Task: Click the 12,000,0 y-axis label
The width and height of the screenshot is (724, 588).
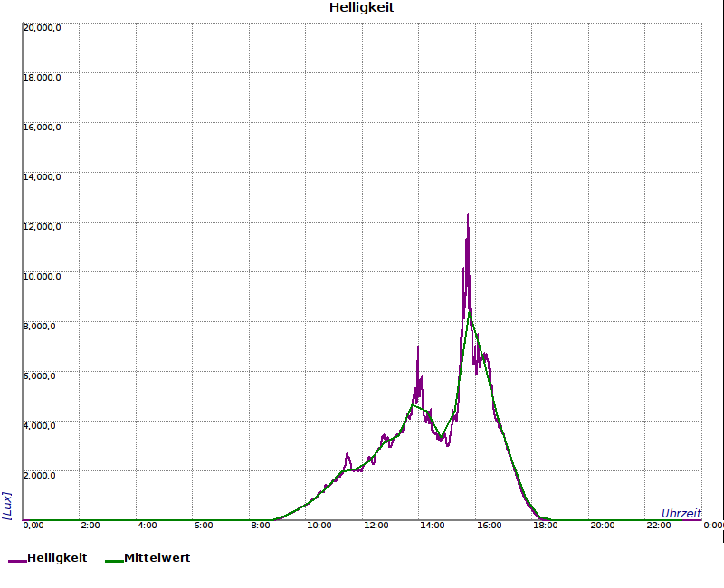Action: (42, 227)
